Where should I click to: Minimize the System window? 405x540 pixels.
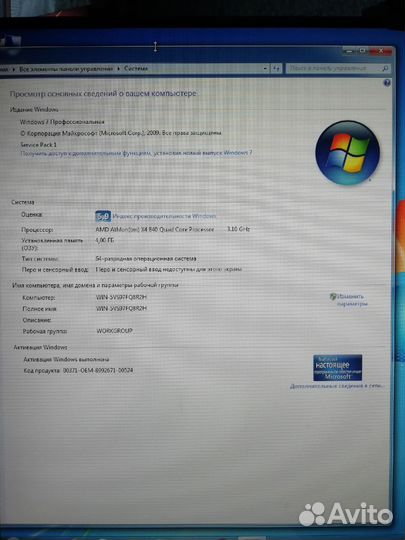[350, 51]
